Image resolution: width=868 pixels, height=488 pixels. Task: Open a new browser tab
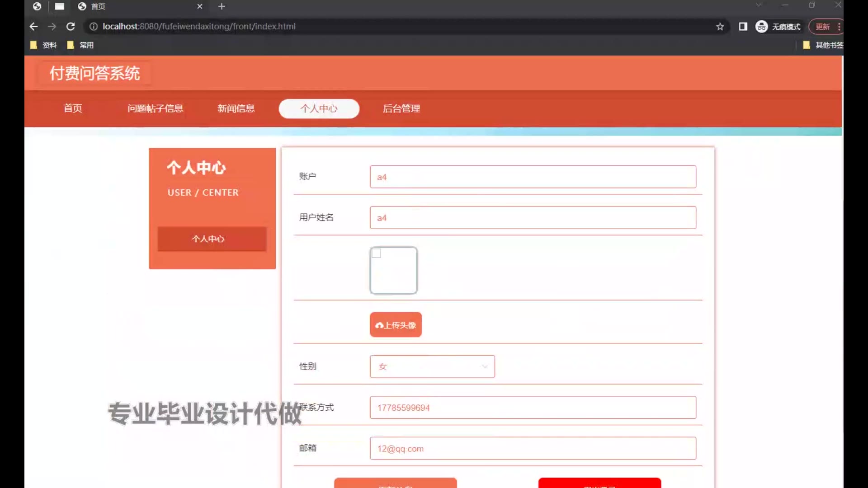click(x=222, y=6)
